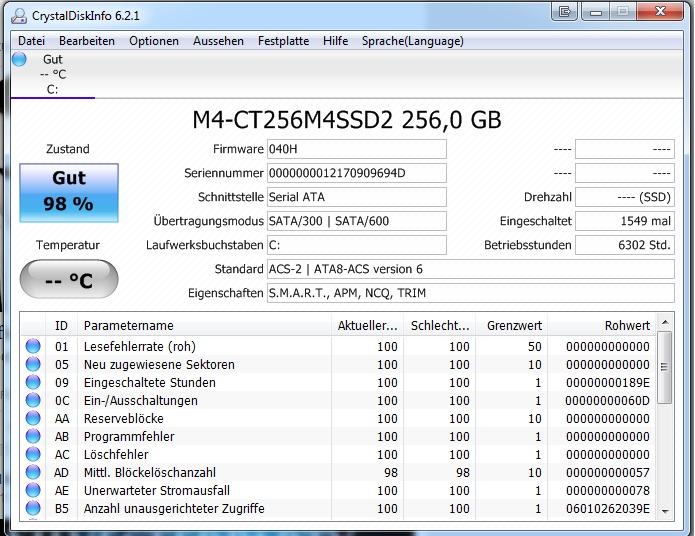Click the Aktueller... column header
695x536 pixels.
[367, 325]
